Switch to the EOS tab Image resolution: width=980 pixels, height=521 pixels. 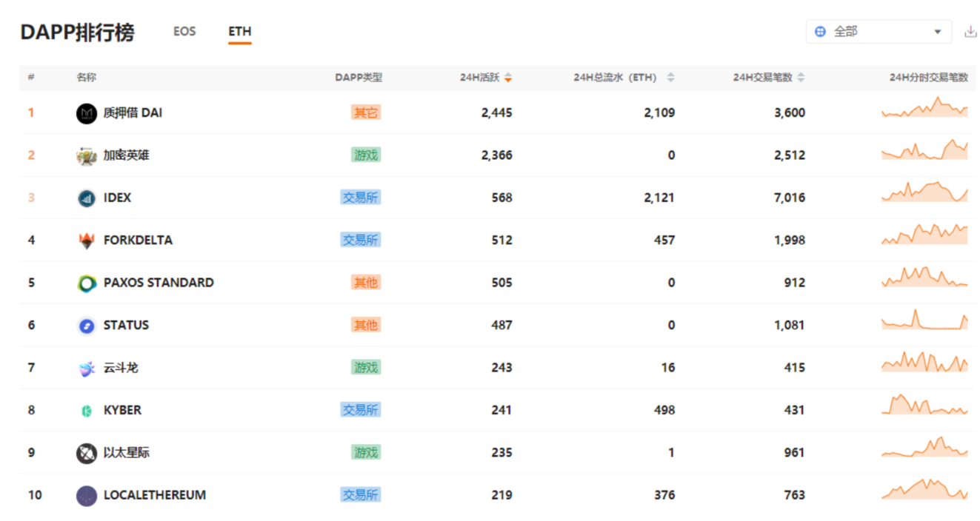point(184,32)
